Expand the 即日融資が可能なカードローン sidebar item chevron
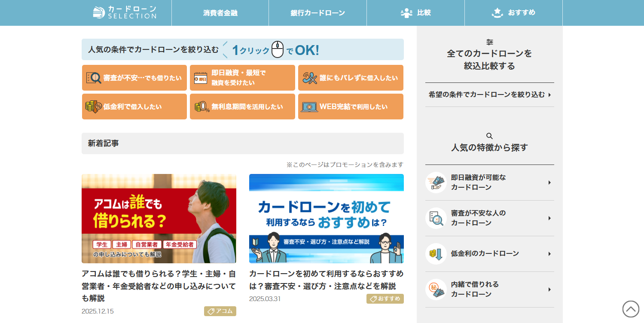The height and width of the screenshot is (323, 644). click(549, 182)
